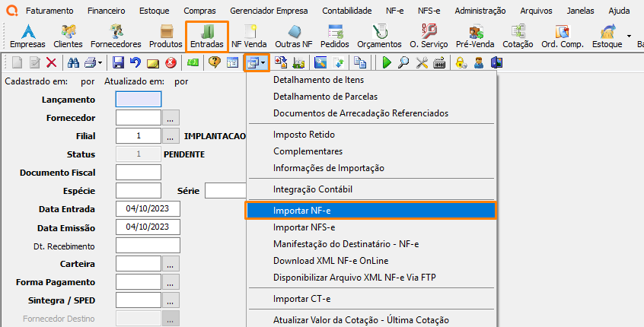The width and height of the screenshot is (644, 327).
Task: Expand the module toolbar overflow arrow
Action: pos(629,36)
